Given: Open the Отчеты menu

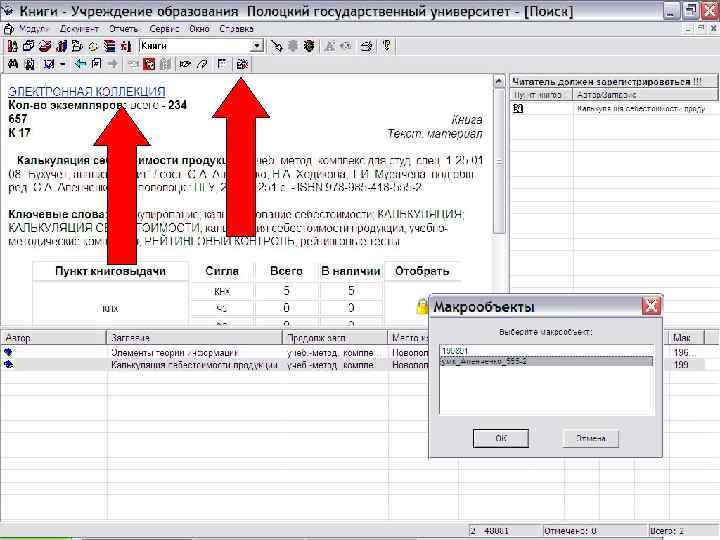Looking at the screenshot, I should pos(124,29).
